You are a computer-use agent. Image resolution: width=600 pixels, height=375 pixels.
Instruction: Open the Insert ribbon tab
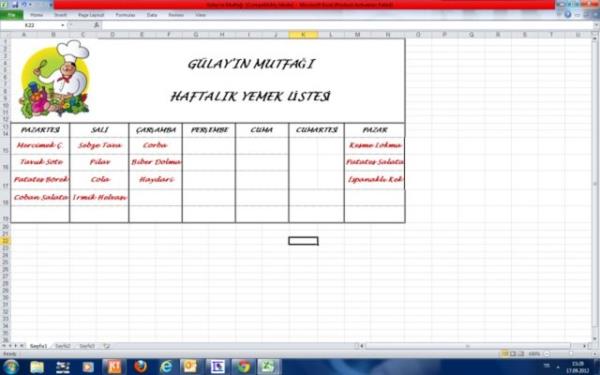[60, 15]
